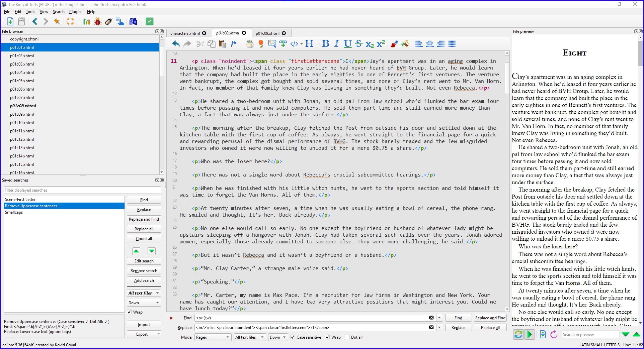Expand the Replace field history dropdown

pos(439,327)
